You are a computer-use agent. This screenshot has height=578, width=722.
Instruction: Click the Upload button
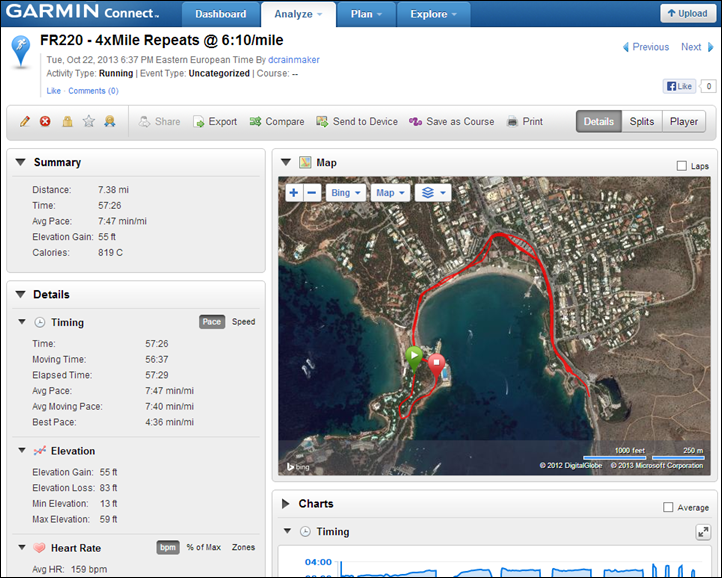click(x=687, y=14)
